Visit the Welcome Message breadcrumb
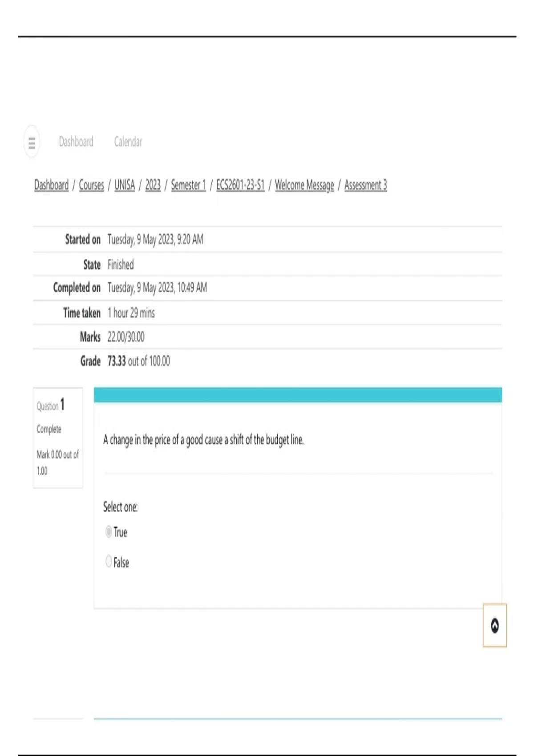Screen dimensions: 534x756 [x=304, y=185]
